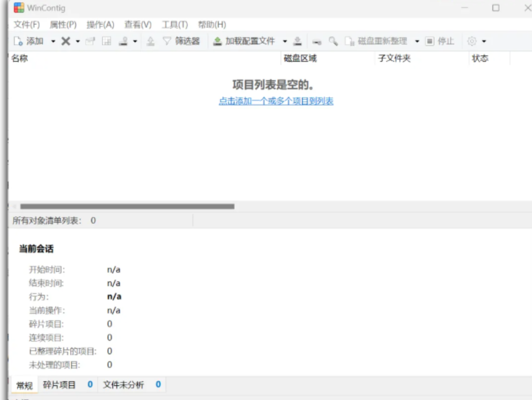Click the gear options icon
Viewport: 532px width, 400px height.
[x=472, y=41]
